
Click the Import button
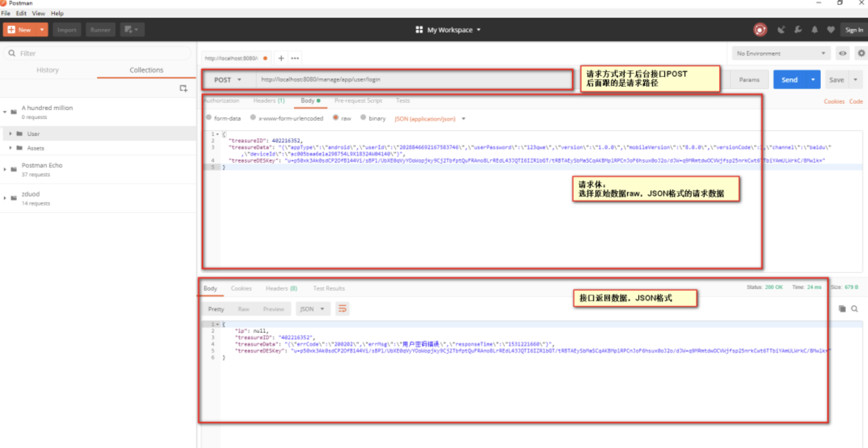click(x=67, y=30)
